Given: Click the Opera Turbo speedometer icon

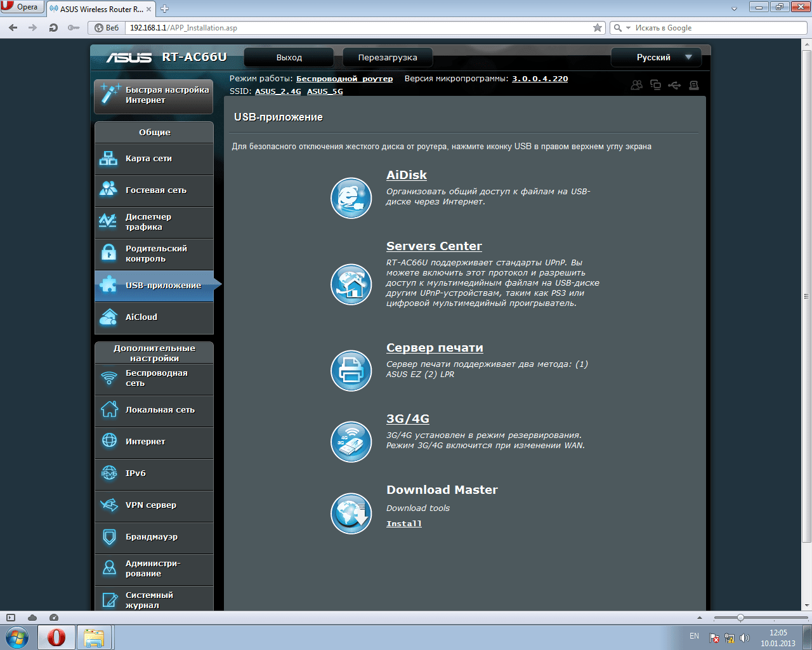Looking at the screenshot, I should (54, 618).
